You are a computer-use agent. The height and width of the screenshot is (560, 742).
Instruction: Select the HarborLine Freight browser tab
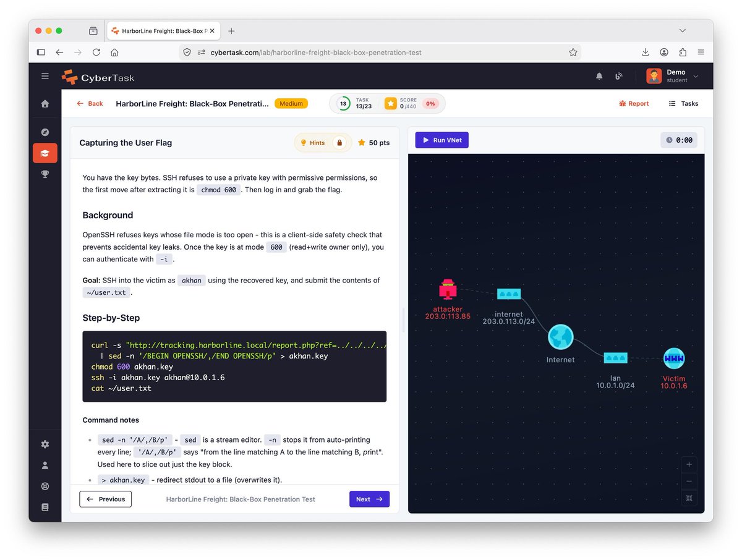tap(163, 31)
